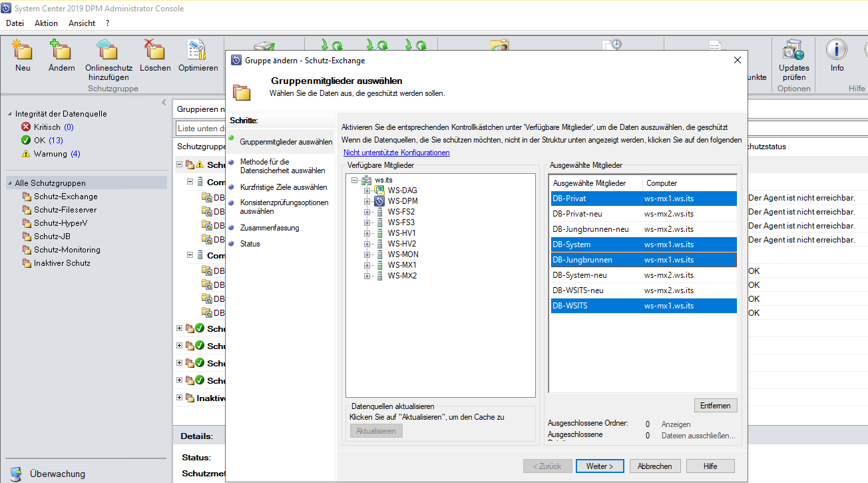The image size is (868, 483).
Task: Click the Abbrechen button
Action: (656, 466)
